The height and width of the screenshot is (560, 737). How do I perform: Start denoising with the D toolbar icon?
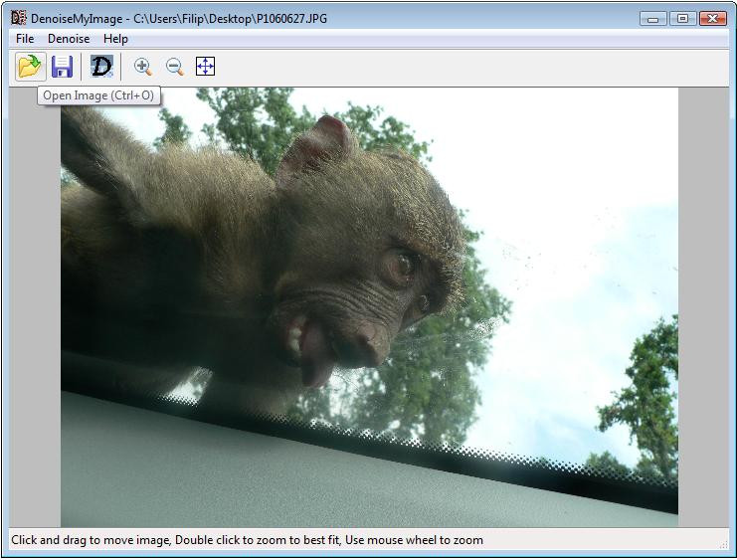[101, 67]
